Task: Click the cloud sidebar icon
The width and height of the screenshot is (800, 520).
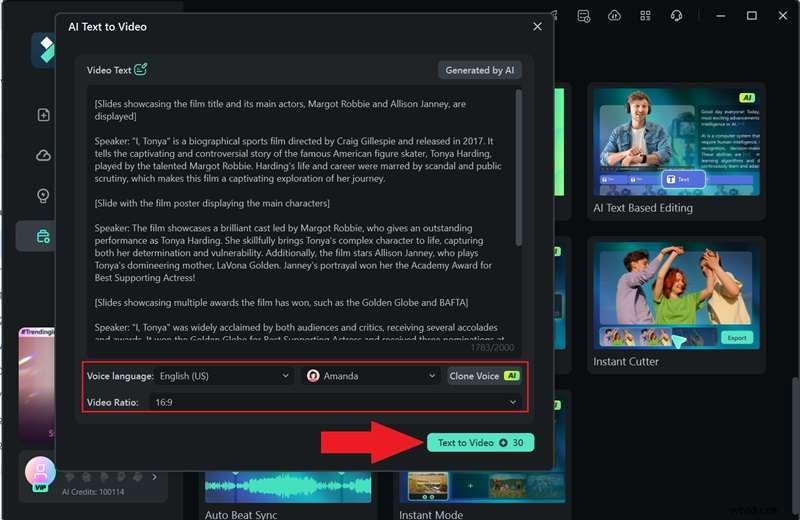Action: click(x=44, y=155)
